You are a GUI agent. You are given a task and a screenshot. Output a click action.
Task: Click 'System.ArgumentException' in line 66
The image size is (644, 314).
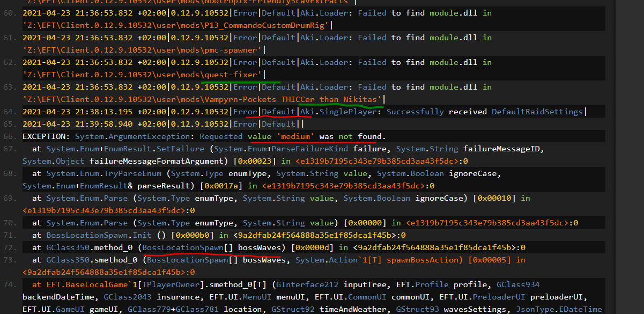click(134, 136)
